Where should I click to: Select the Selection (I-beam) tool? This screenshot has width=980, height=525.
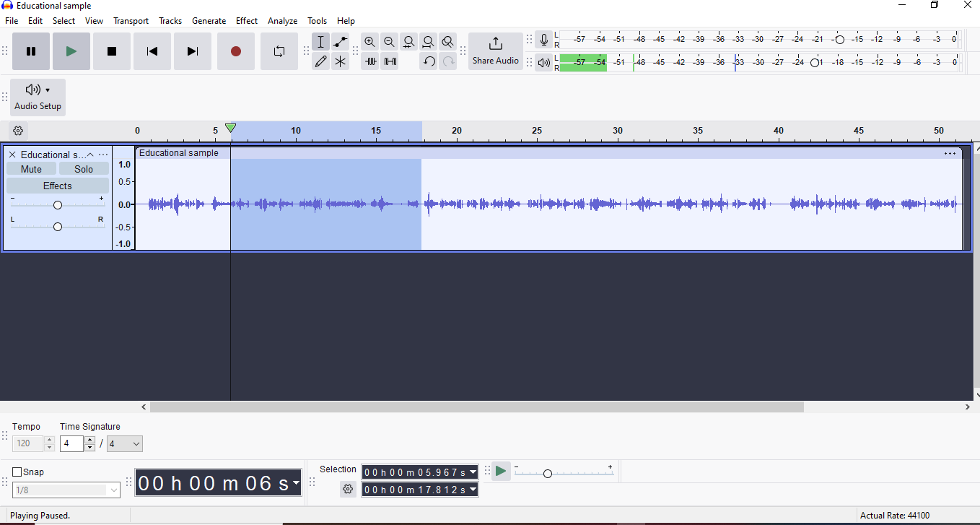(321, 42)
